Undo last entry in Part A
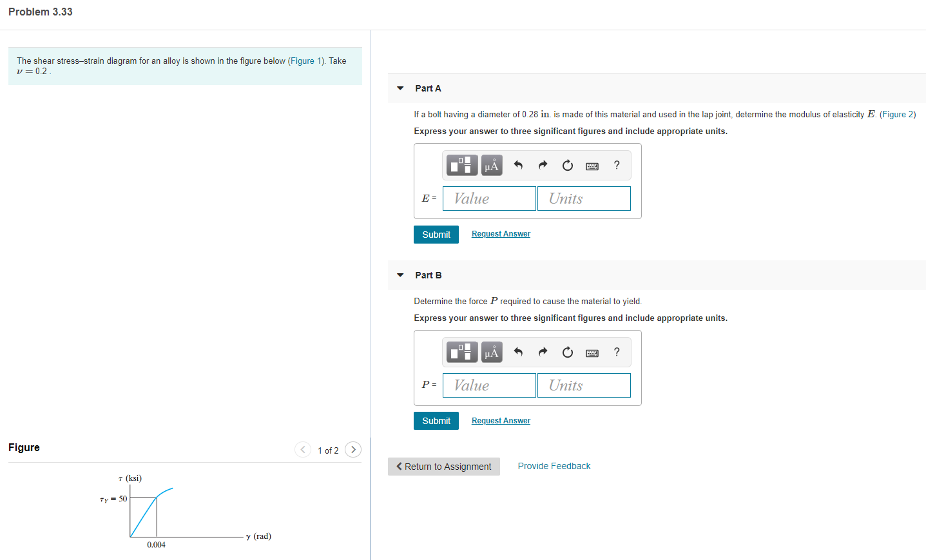The image size is (926, 560). (x=518, y=166)
